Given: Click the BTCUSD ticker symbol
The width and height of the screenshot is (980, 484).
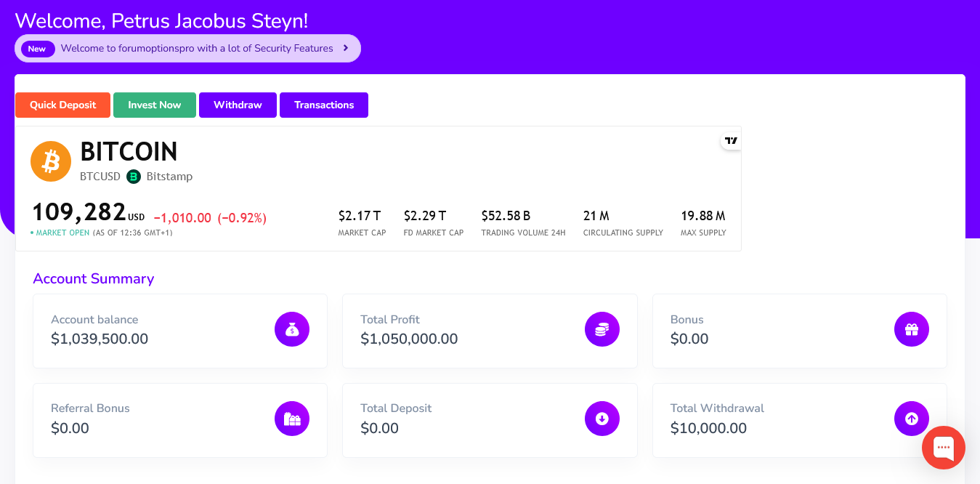Looking at the screenshot, I should 100,177.
